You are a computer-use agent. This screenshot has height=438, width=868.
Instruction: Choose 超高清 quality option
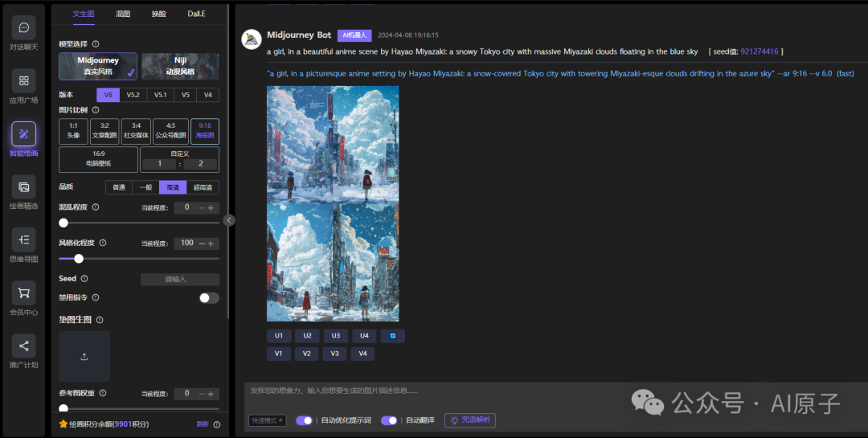click(203, 187)
